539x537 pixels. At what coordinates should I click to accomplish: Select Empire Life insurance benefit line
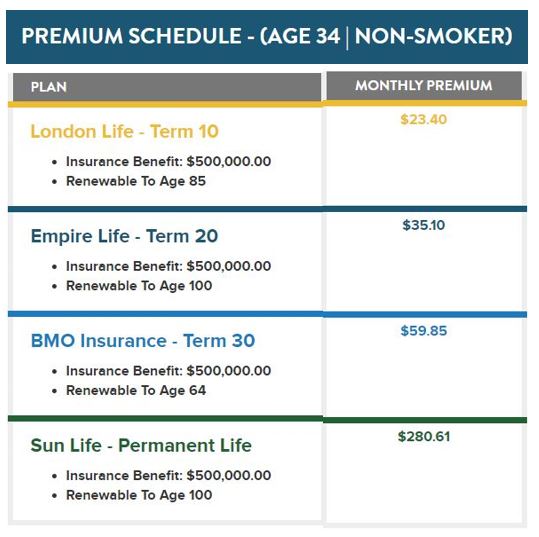pyautogui.click(x=168, y=266)
